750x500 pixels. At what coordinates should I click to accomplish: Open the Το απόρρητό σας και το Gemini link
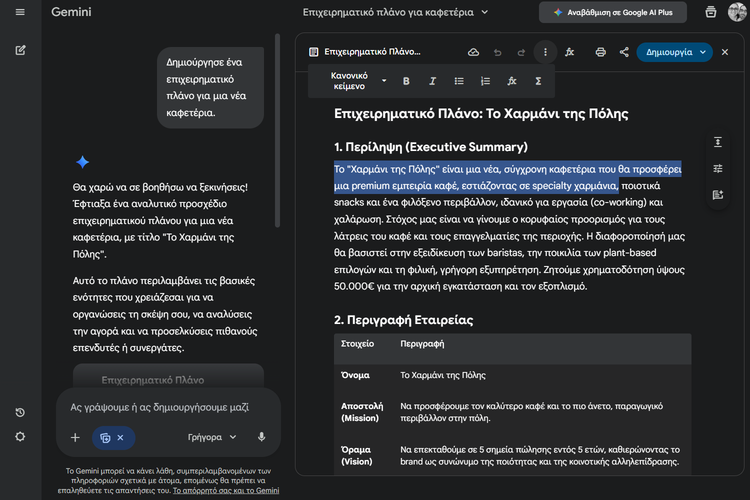click(226, 492)
